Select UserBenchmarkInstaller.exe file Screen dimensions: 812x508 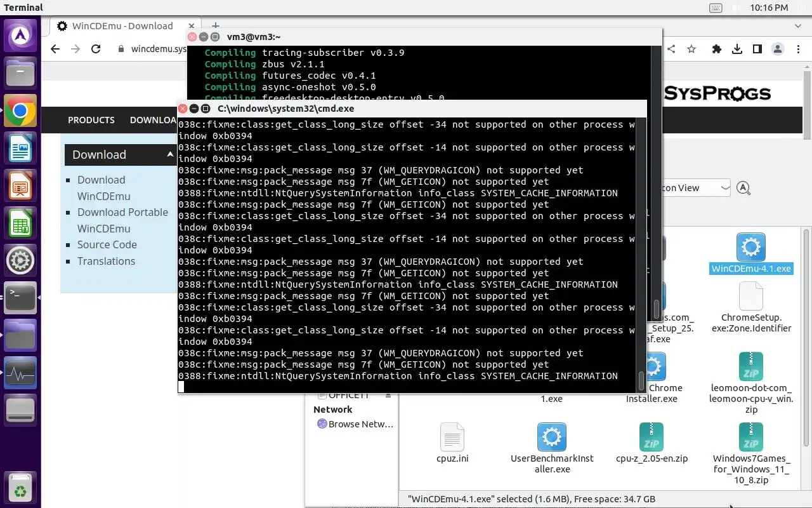click(552, 449)
